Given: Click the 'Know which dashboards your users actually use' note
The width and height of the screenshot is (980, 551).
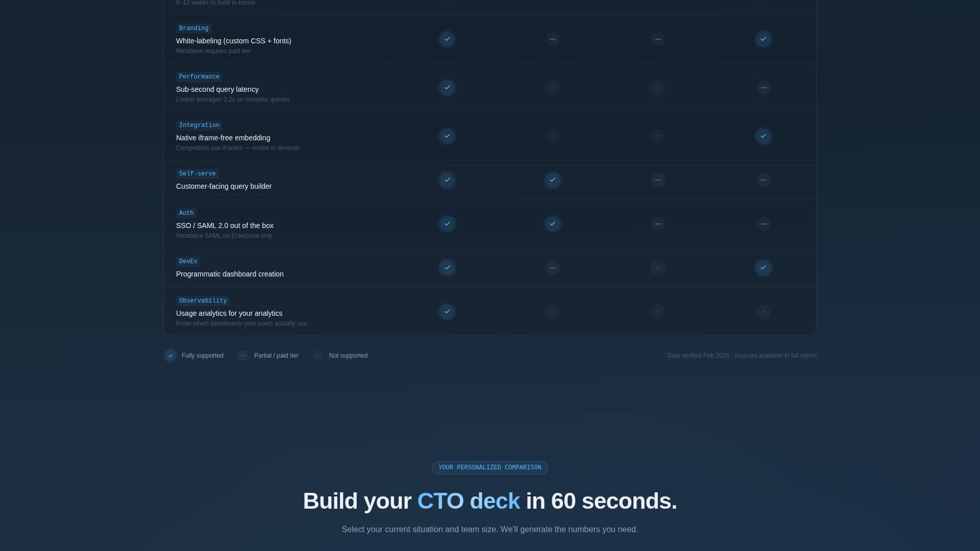Looking at the screenshot, I should (241, 323).
